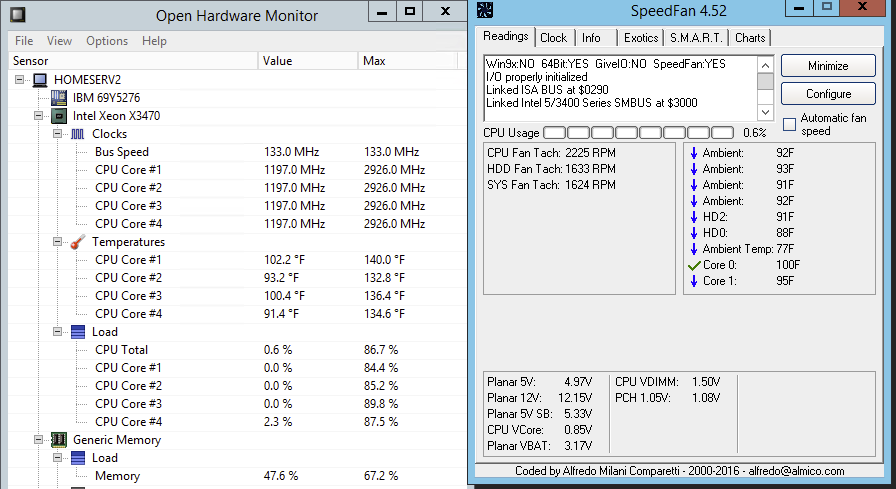Click the Value column header
896x489 pixels.
click(x=308, y=61)
